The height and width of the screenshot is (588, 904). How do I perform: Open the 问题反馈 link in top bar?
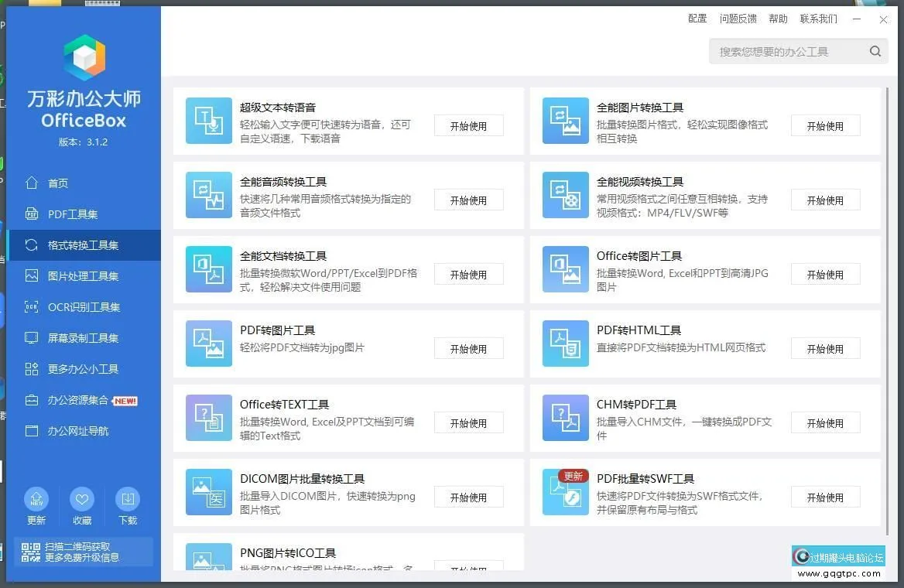pos(738,19)
